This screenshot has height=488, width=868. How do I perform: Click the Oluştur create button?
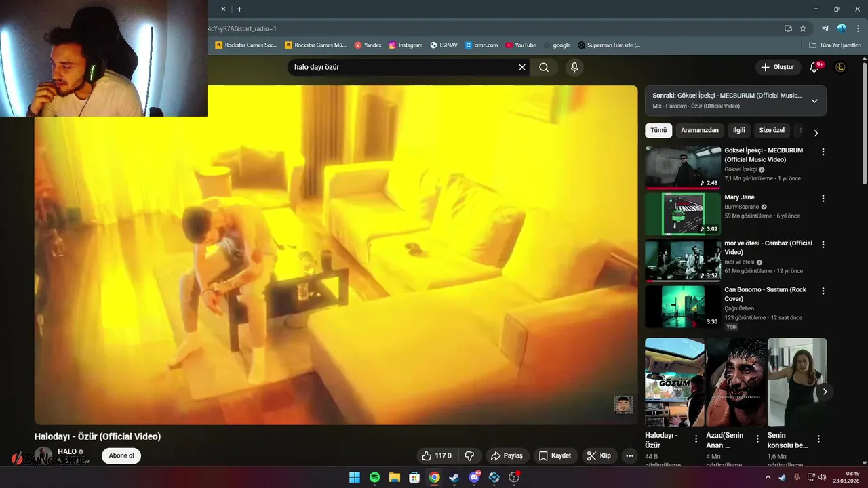[x=777, y=67]
